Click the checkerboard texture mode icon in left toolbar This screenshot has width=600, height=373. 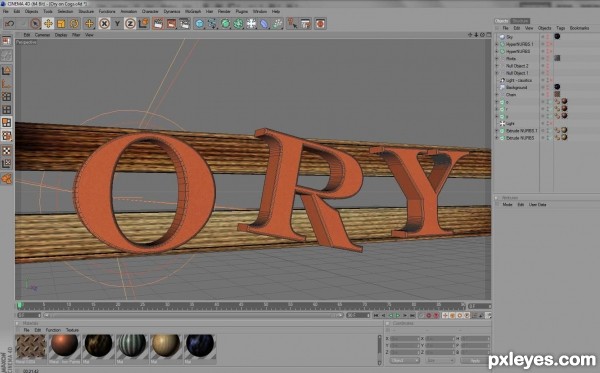point(7,151)
